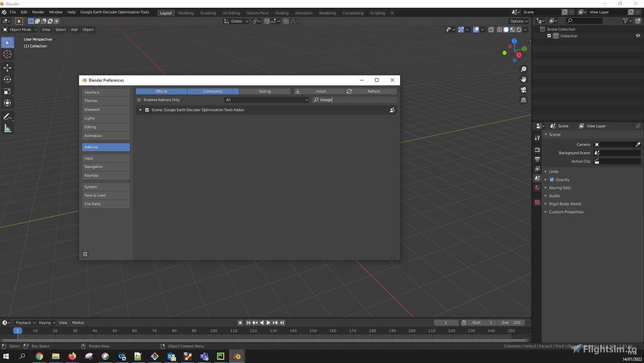
Task: Switch to Wireframe viewport shading
Action: [x=500, y=29]
